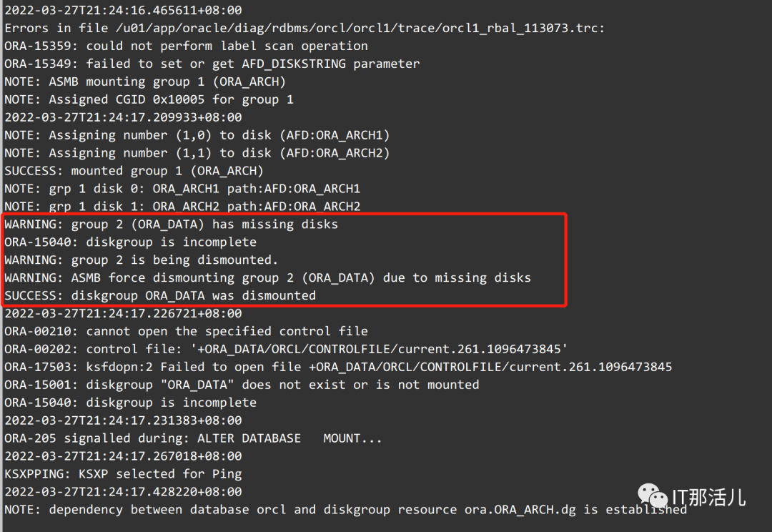
Task: Click the group 2 is being dismounted warning
Action: point(142,260)
